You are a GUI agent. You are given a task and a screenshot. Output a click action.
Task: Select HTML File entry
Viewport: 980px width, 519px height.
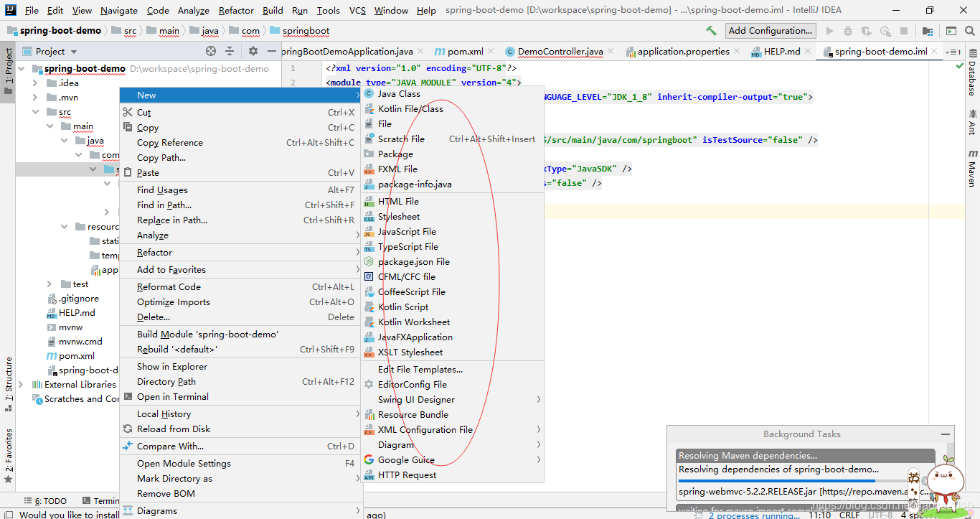[452, 202]
